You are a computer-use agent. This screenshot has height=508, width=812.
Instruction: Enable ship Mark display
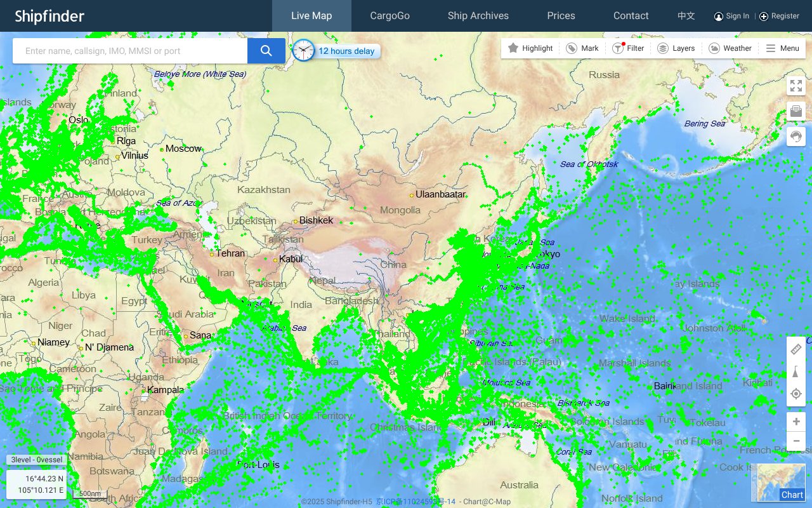pos(582,48)
